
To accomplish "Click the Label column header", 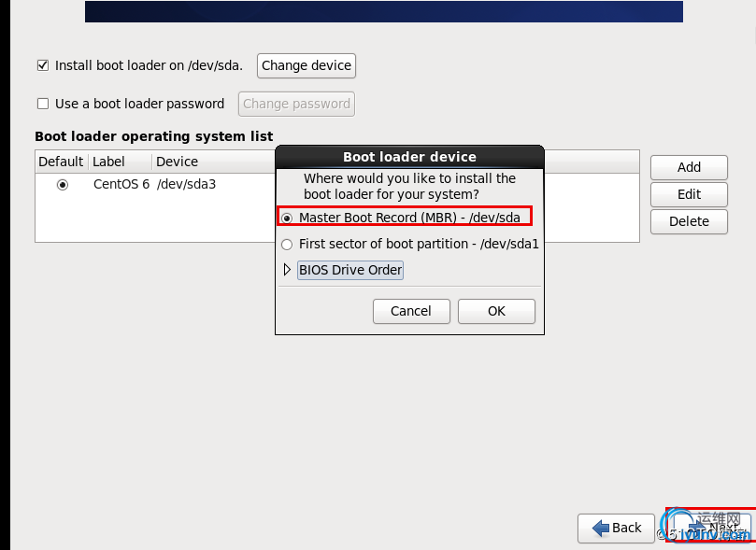I will [x=109, y=162].
